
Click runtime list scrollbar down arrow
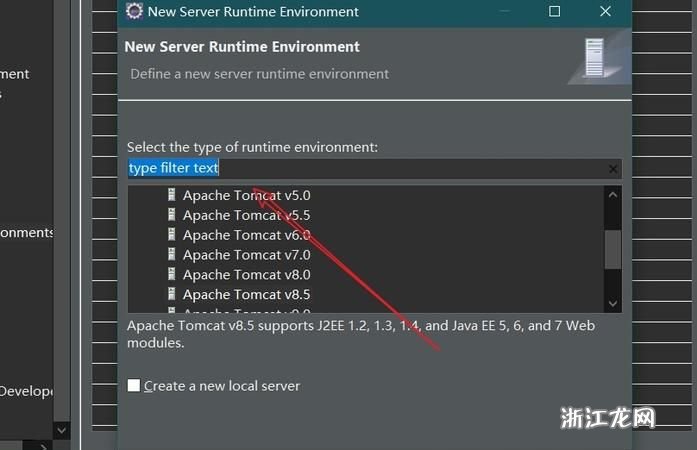pos(613,304)
